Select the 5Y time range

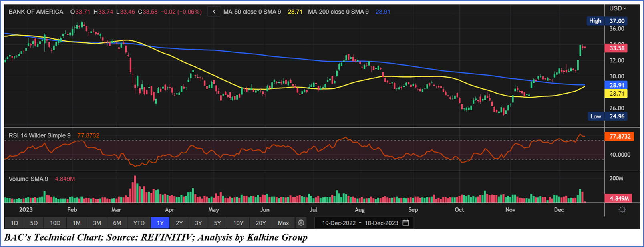click(x=217, y=223)
